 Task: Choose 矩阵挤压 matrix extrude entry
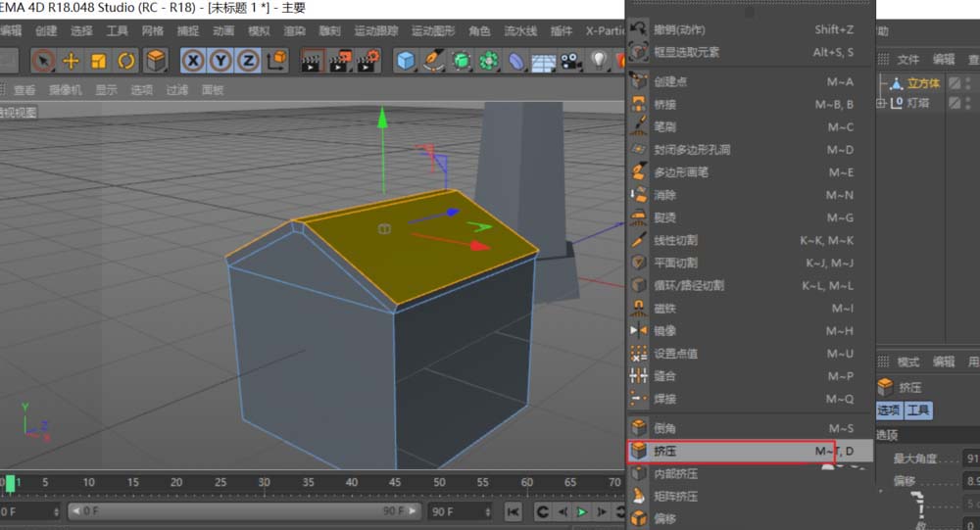tap(749, 497)
